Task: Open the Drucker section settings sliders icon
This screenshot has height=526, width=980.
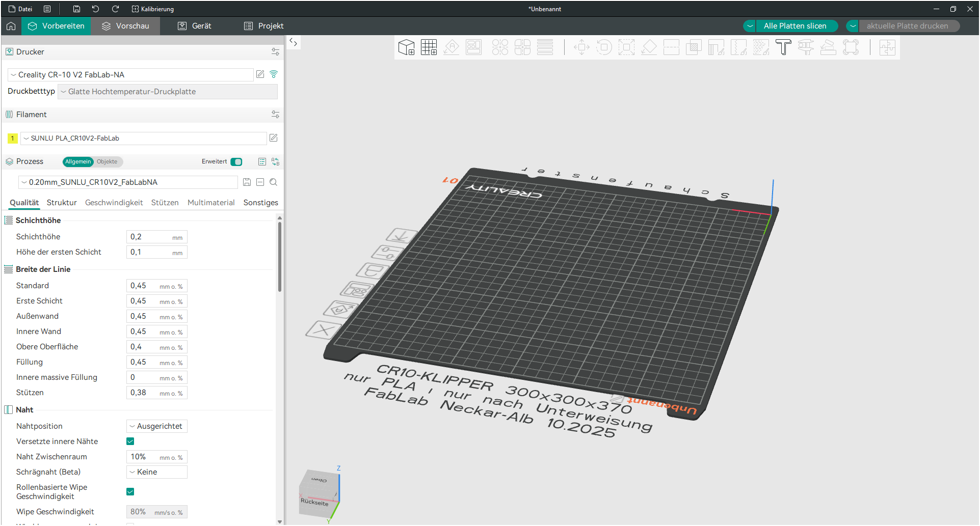Action: click(x=275, y=52)
